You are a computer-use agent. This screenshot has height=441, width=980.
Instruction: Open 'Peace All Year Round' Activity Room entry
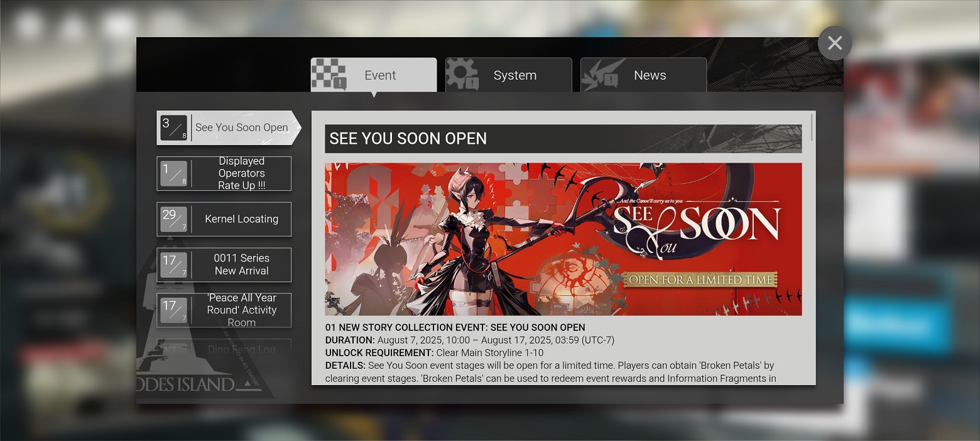(224, 310)
